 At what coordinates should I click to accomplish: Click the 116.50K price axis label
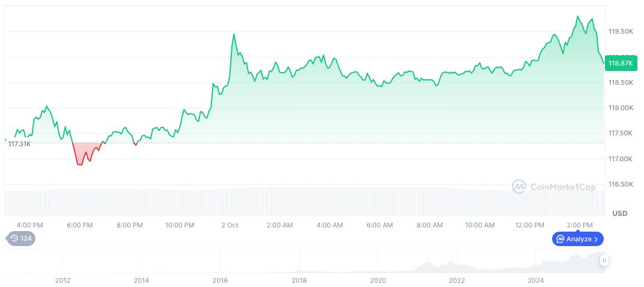click(x=621, y=184)
